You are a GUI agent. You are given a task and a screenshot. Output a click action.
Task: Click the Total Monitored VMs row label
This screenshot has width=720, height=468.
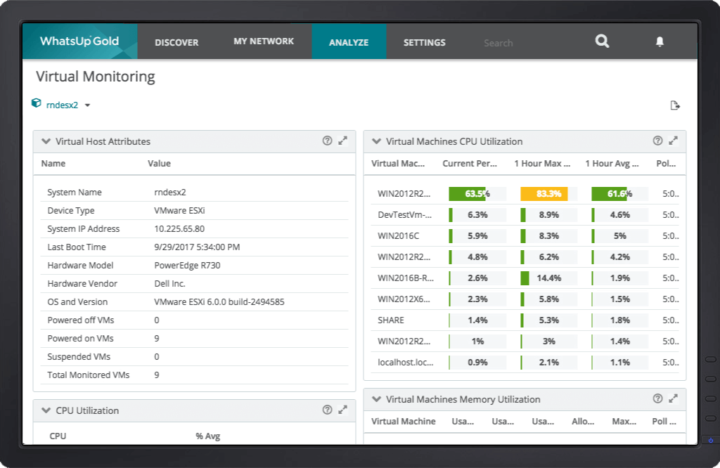88,375
